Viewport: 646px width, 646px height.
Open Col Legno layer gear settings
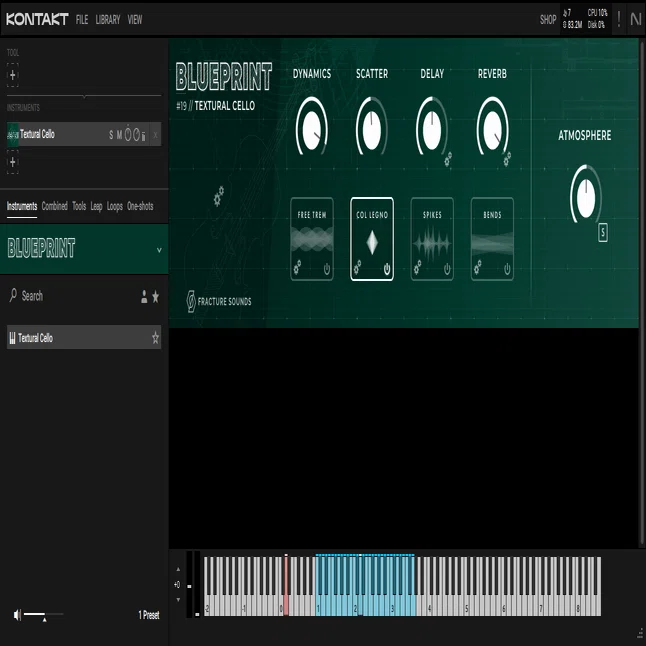[x=357, y=267]
